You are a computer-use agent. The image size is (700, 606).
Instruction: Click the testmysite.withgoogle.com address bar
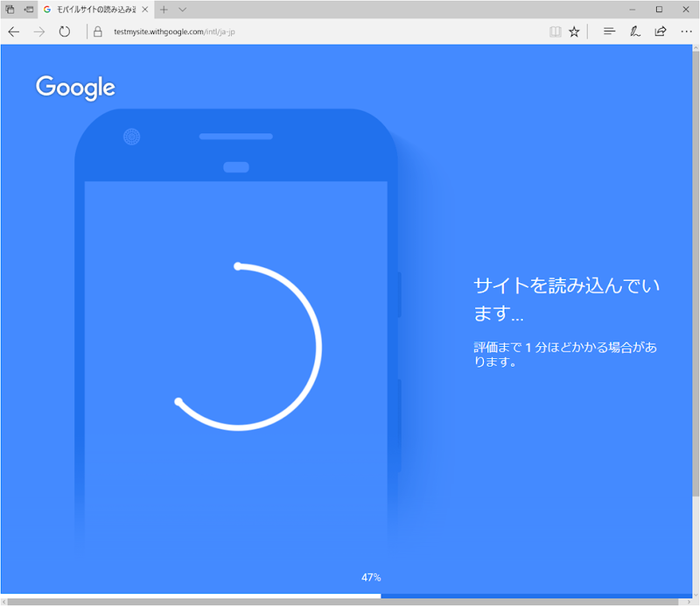174,32
